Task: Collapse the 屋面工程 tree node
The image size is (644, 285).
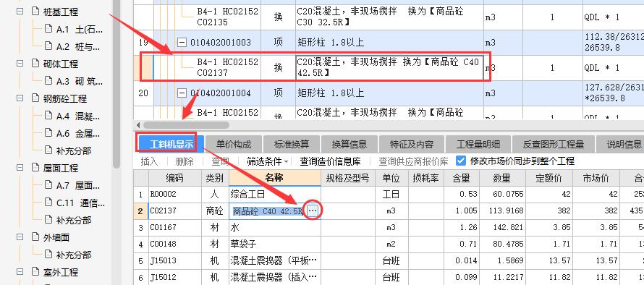Action: click(x=20, y=168)
